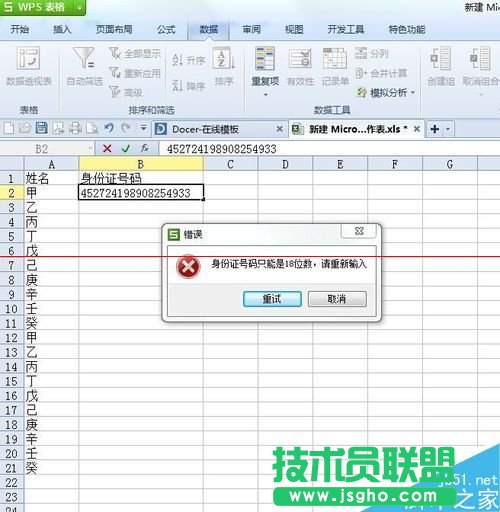Click the Undo arrow icon
The height and width of the screenshot is (512, 500).
(x=109, y=128)
